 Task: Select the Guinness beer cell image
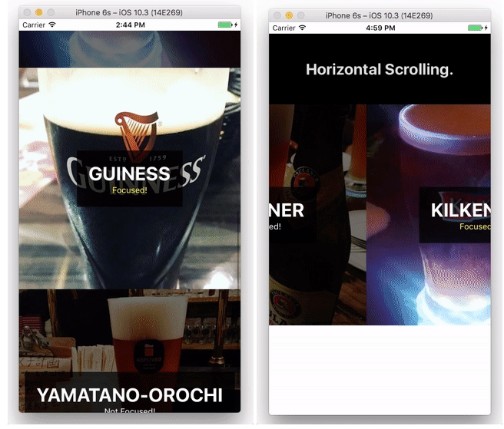(130, 178)
